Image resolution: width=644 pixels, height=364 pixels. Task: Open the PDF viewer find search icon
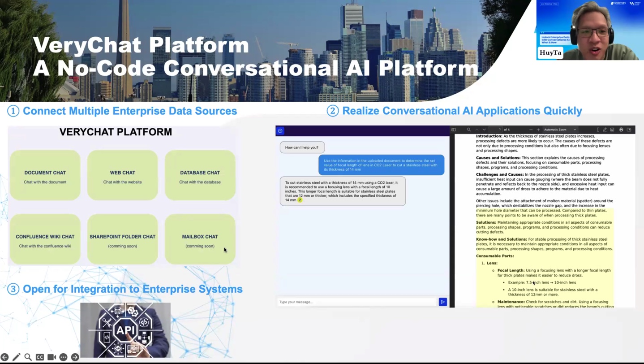tap(469, 130)
